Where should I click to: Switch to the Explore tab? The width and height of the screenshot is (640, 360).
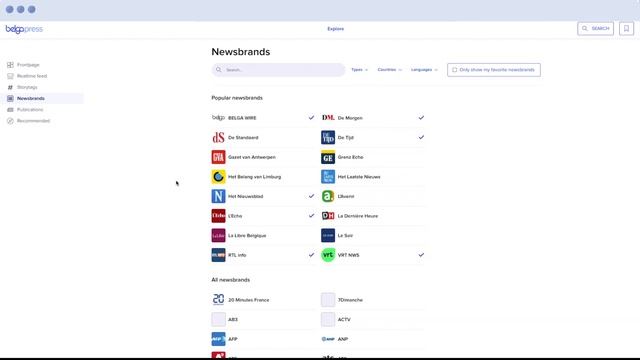click(336, 29)
